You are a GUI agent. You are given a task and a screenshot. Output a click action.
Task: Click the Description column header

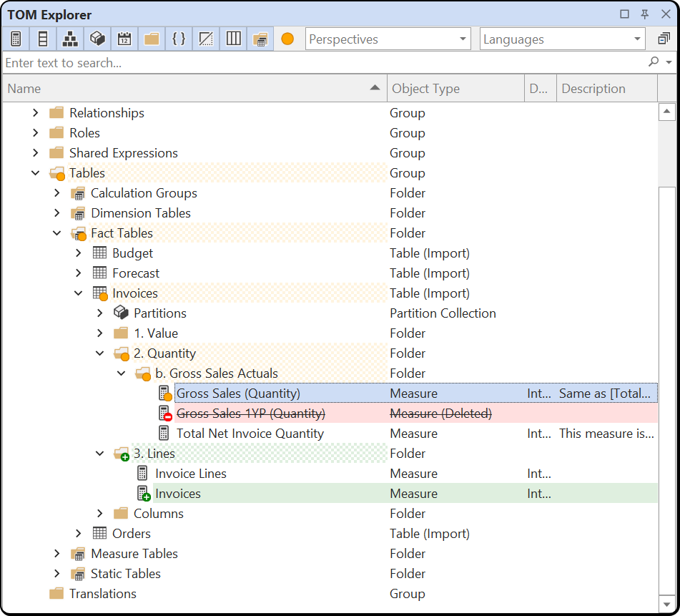pos(607,89)
